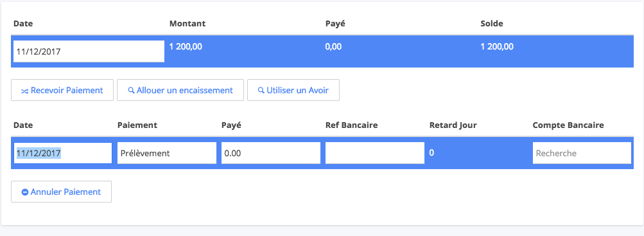Select the Utiliser un Avoir button
644x236 pixels.
pos(293,90)
